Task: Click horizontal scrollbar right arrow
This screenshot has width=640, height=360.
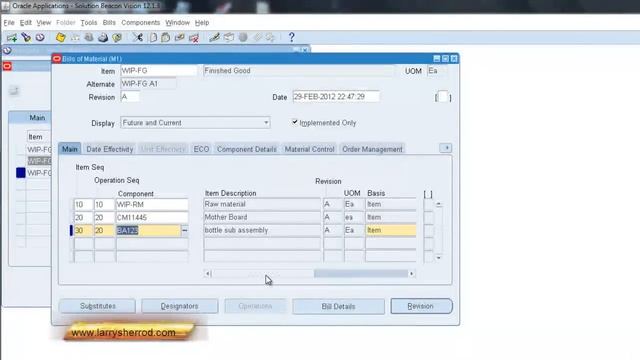Action: coord(411,273)
